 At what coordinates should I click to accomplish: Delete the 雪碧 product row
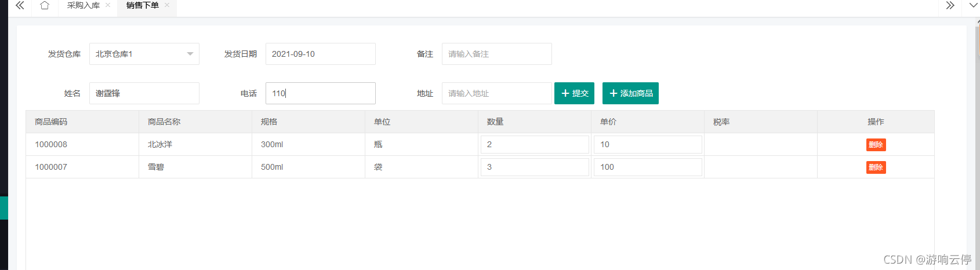876,167
